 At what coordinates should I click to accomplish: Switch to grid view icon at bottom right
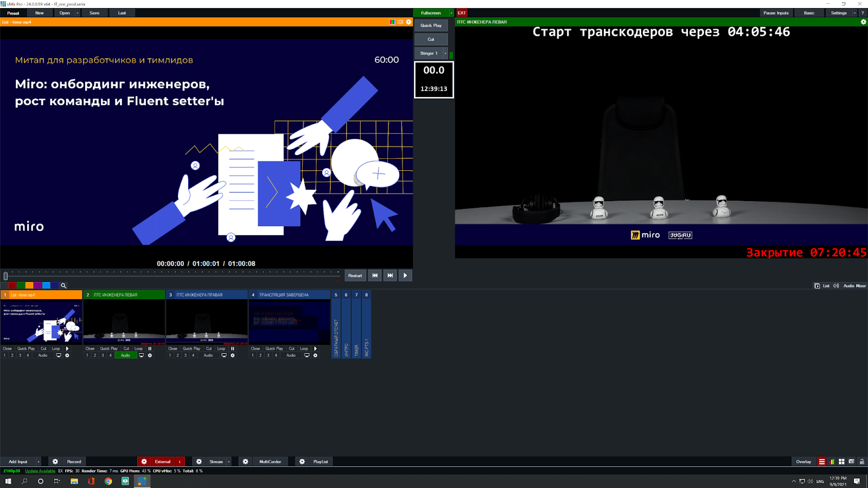click(841, 461)
